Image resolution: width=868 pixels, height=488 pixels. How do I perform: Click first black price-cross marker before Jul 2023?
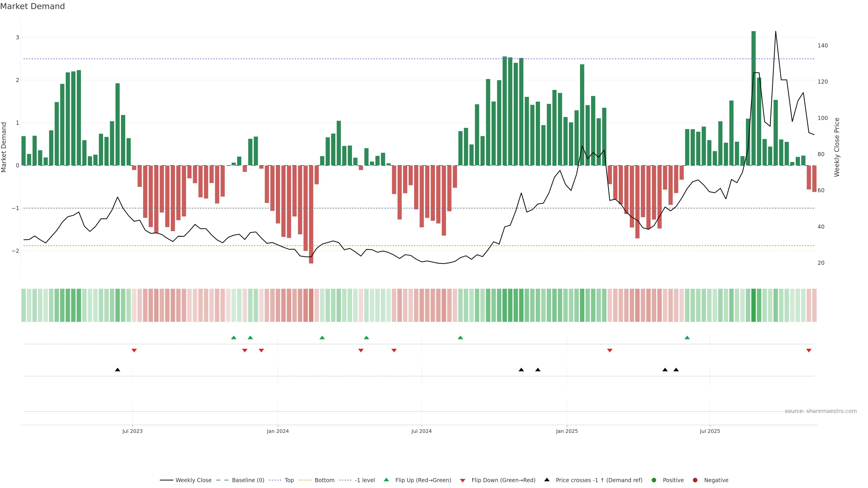(x=118, y=370)
